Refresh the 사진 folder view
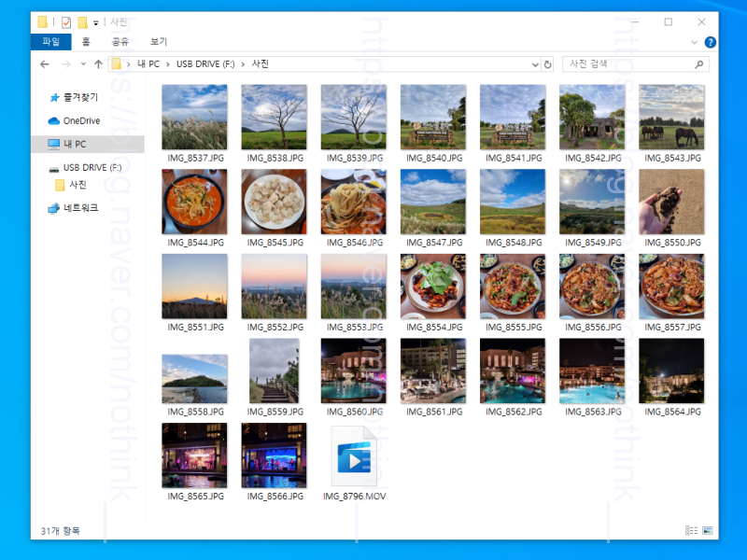The image size is (747, 560). pyautogui.click(x=548, y=64)
